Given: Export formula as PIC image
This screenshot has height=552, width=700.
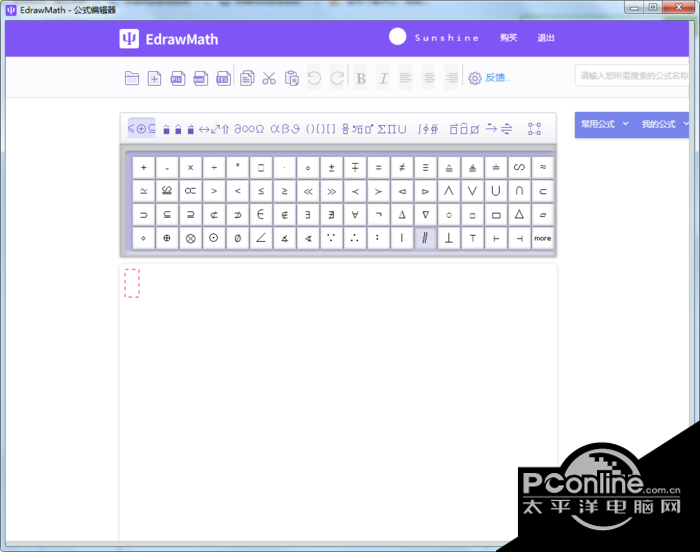Looking at the screenshot, I should (x=178, y=78).
